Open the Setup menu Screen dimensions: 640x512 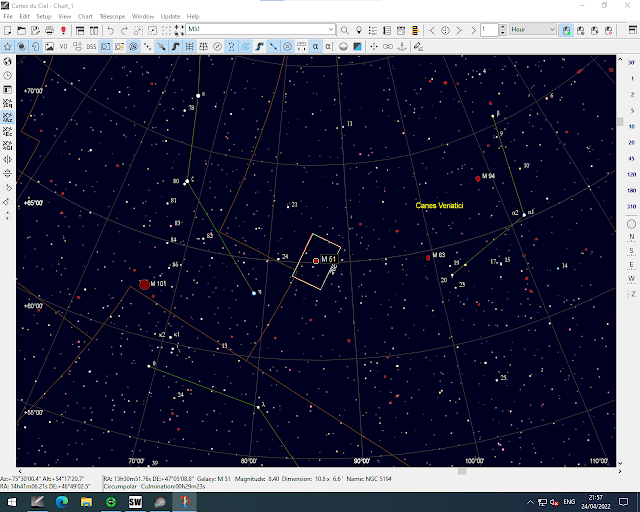44,16
